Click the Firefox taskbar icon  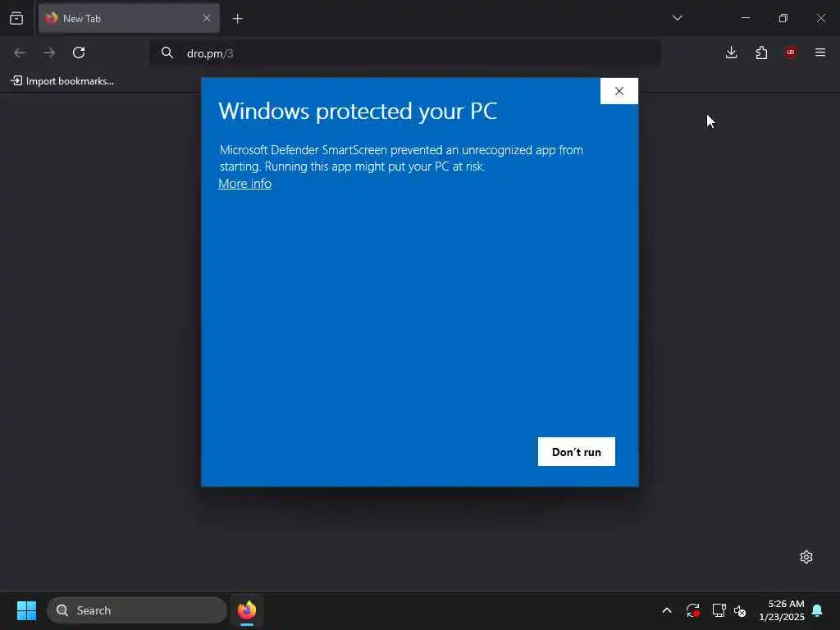click(247, 610)
